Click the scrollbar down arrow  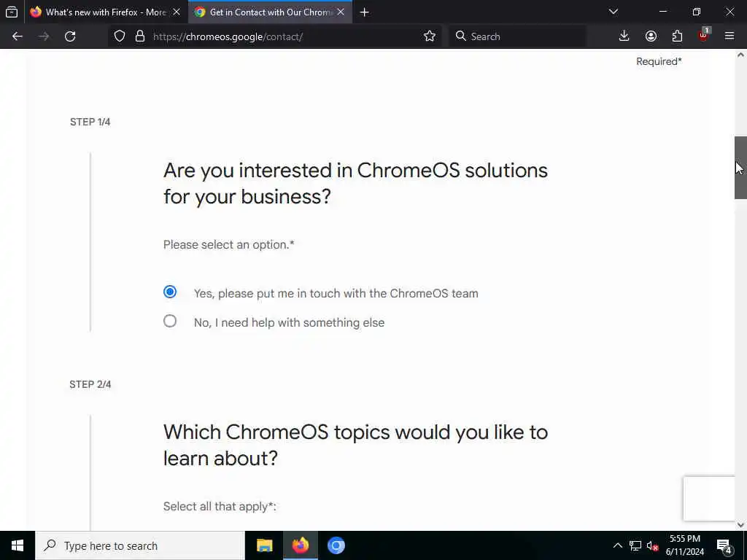pos(740,525)
